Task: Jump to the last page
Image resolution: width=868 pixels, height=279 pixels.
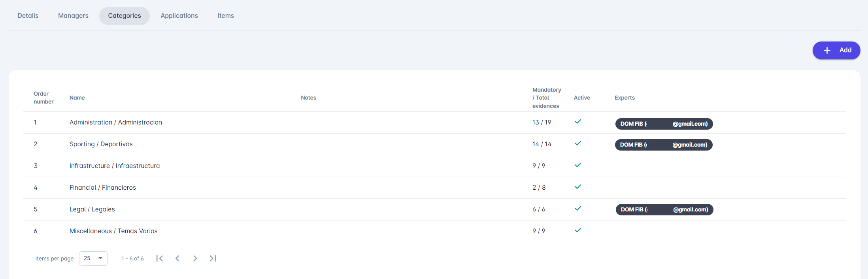Action: (x=213, y=258)
